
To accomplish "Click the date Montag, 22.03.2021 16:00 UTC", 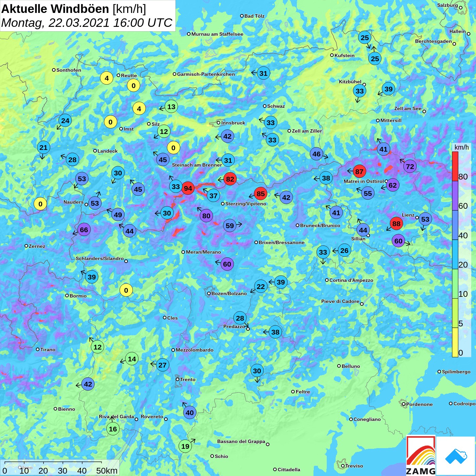I will 87,23.
